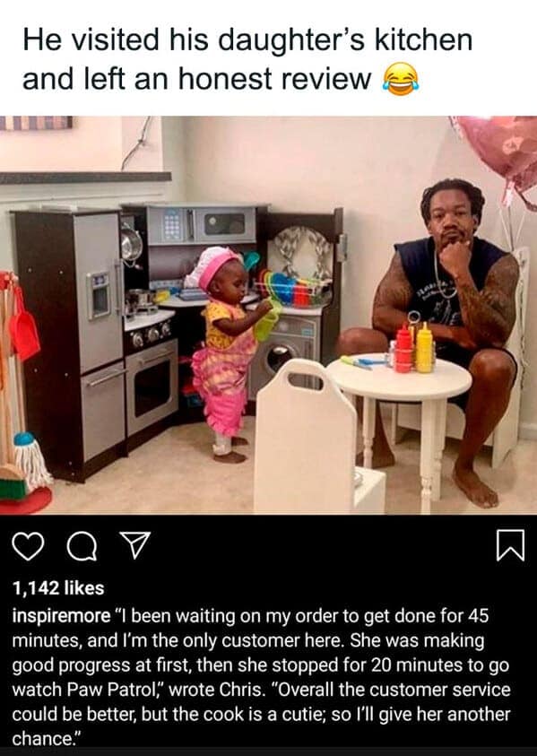Open the inspiremore profile username

click(61, 616)
